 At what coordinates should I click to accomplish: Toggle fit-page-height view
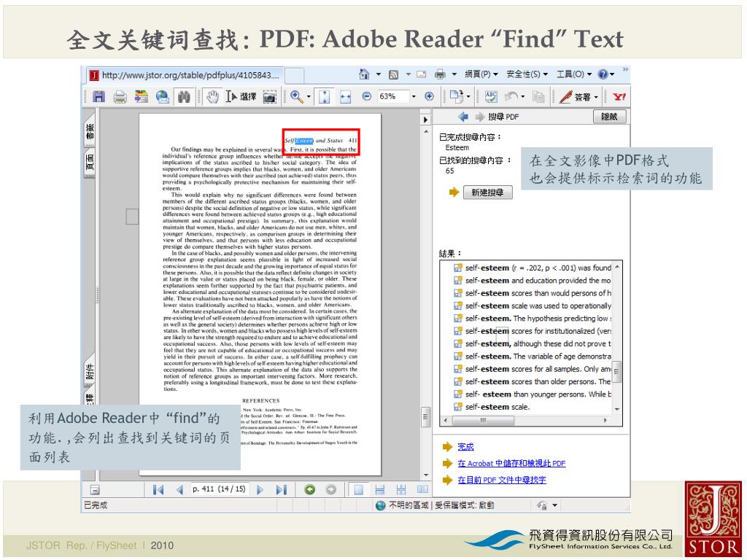(324, 97)
